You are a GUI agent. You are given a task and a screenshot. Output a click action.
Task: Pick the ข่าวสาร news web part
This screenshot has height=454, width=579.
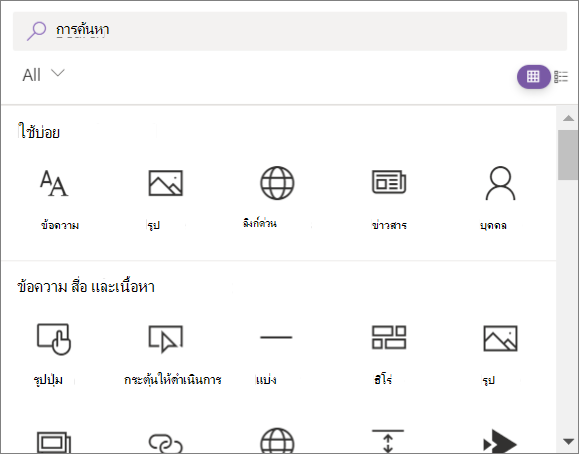pos(389,198)
